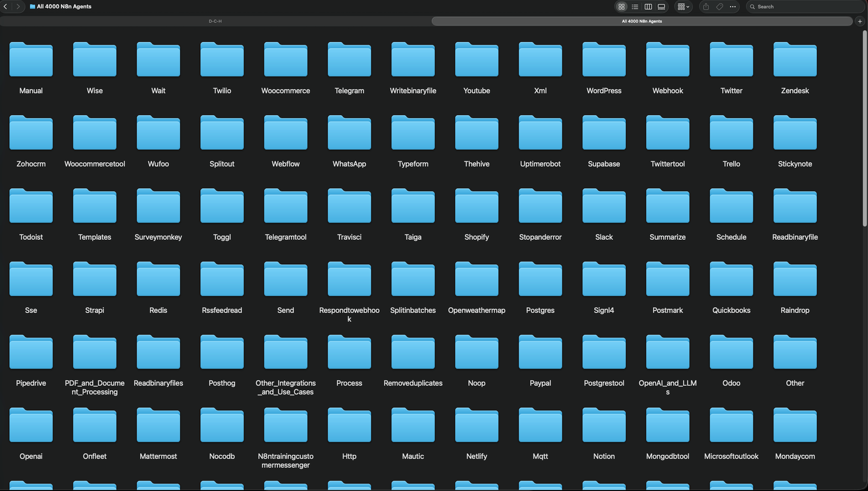Select the WhatsApp folder
The image size is (868, 491).
pos(349,133)
